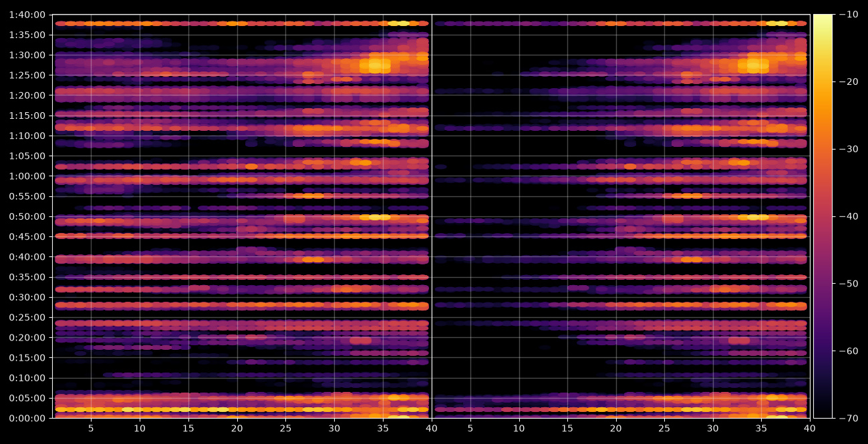Screen dimensions: 868x444
Task: Click the 1:35:00 time axis label
Action: pyautogui.click(x=27, y=35)
